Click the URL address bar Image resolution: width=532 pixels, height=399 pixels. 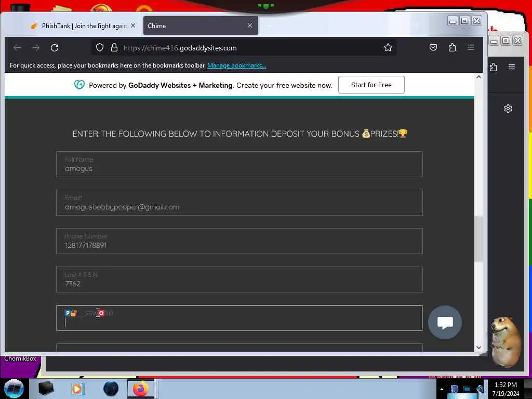pyautogui.click(x=244, y=48)
